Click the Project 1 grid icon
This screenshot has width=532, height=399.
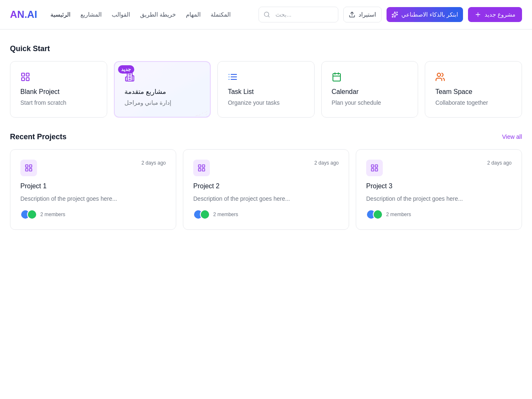pyautogui.click(x=29, y=168)
